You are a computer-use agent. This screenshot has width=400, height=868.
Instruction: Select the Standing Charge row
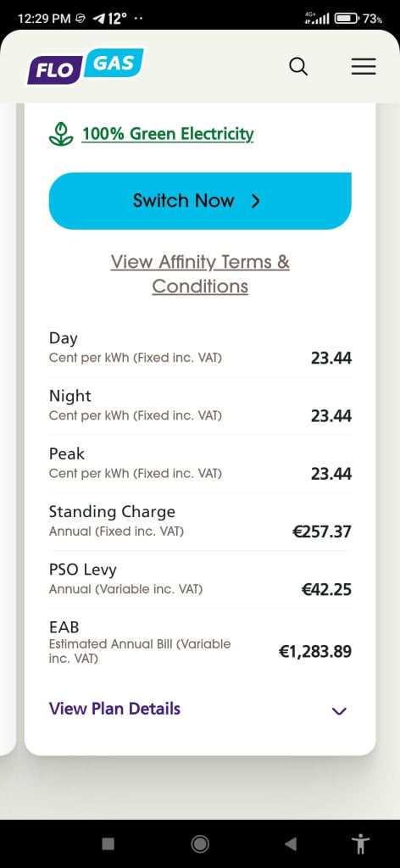coord(200,521)
